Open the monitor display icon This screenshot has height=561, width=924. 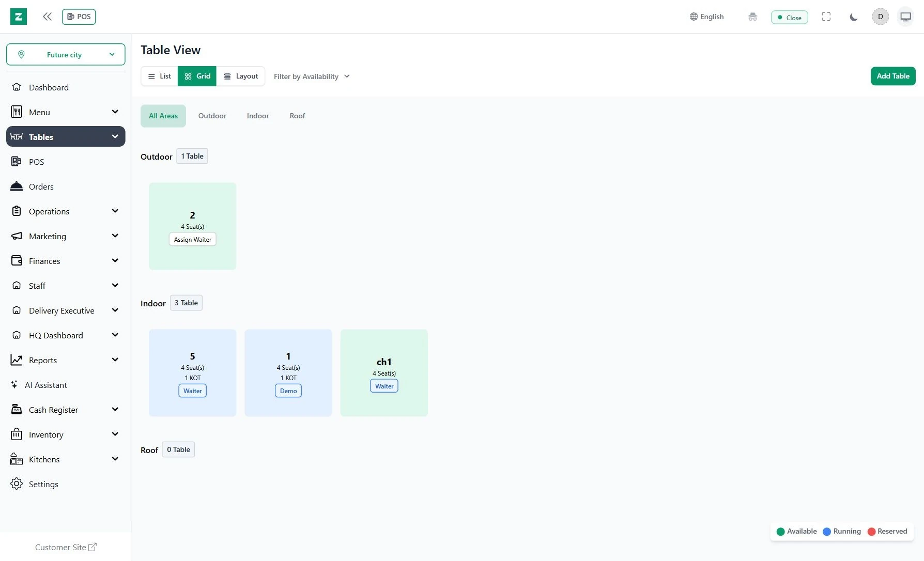pyautogui.click(x=905, y=17)
